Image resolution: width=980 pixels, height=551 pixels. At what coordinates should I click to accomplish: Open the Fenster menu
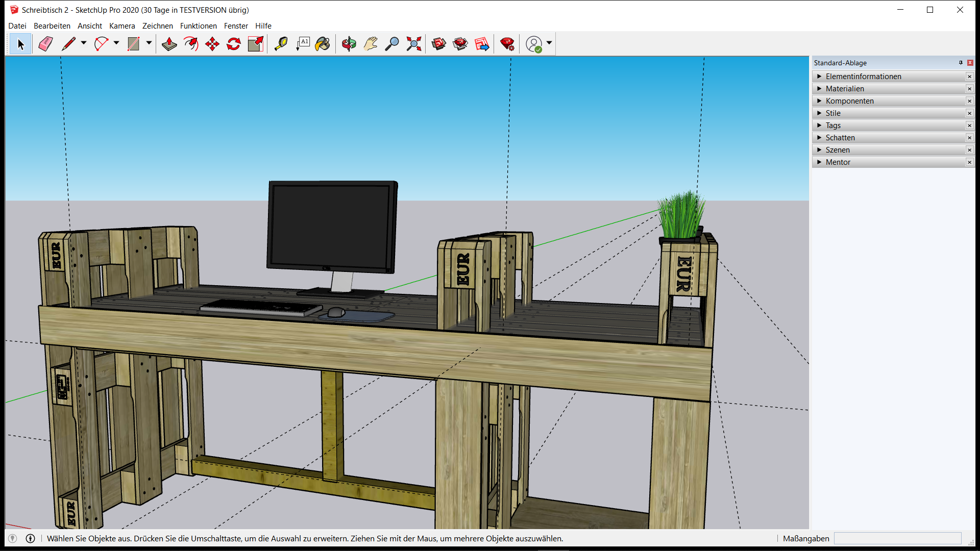pos(236,26)
